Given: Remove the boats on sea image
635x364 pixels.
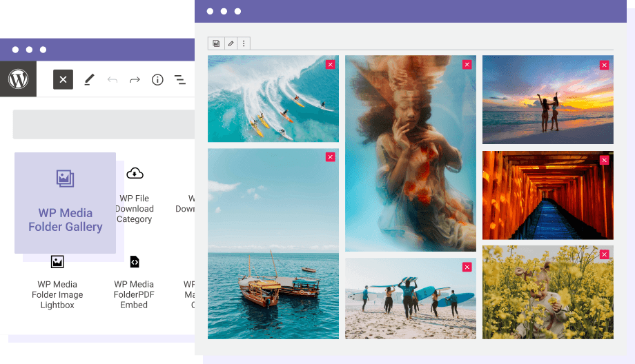Looking at the screenshot, I should pyautogui.click(x=331, y=157).
